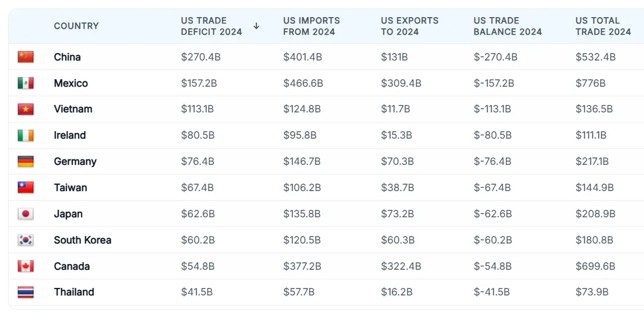Open the China country link
This screenshot has width=644, height=312.
point(67,57)
